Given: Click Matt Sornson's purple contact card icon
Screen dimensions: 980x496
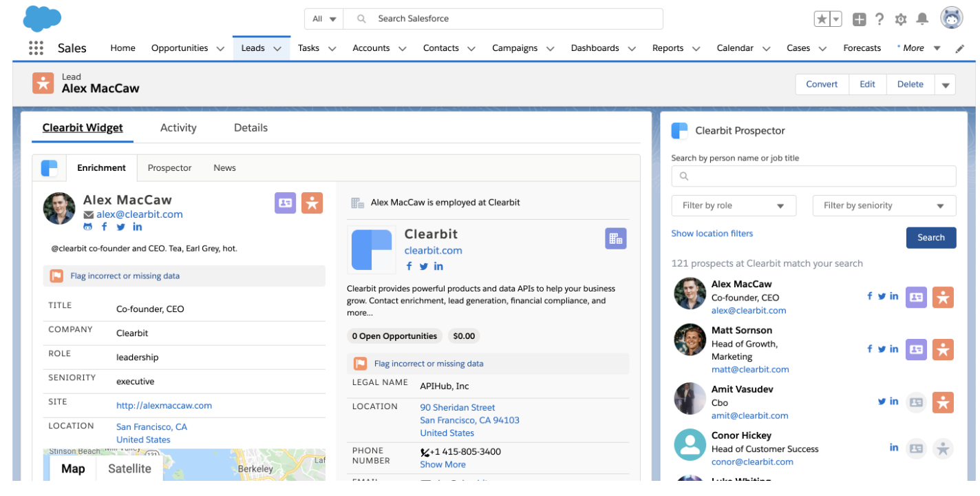Looking at the screenshot, I should coord(916,349).
